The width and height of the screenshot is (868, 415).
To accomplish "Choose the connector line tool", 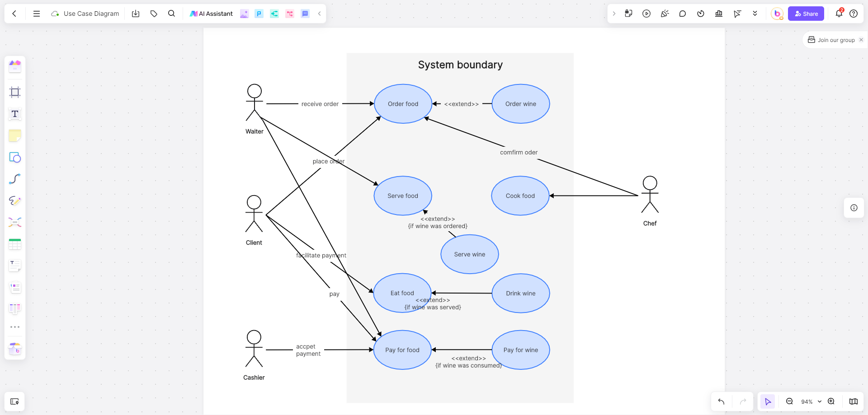I will [x=15, y=179].
